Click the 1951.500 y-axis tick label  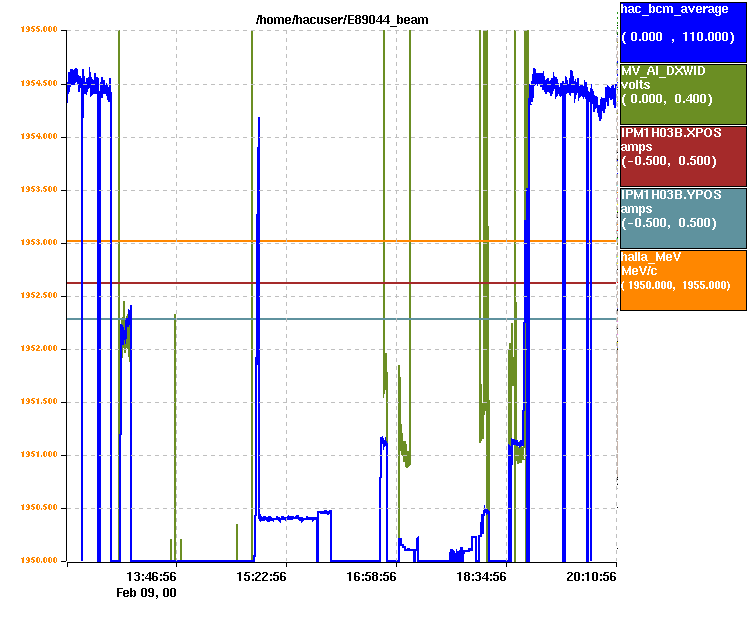click(x=39, y=402)
